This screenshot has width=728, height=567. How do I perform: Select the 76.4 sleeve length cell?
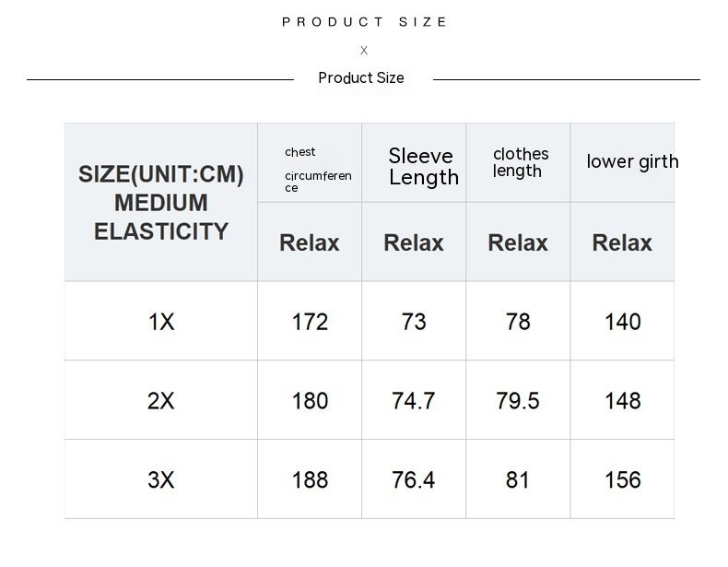414,480
